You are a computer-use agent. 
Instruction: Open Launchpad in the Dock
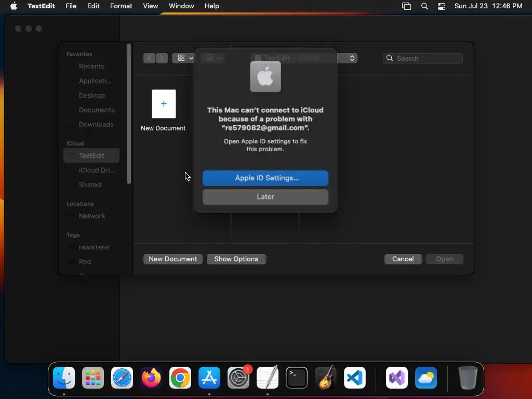tap(93, 378)
